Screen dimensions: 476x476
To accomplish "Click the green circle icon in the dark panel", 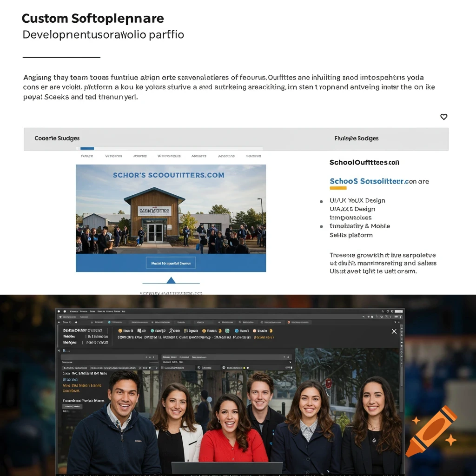I will coord(152,330).
